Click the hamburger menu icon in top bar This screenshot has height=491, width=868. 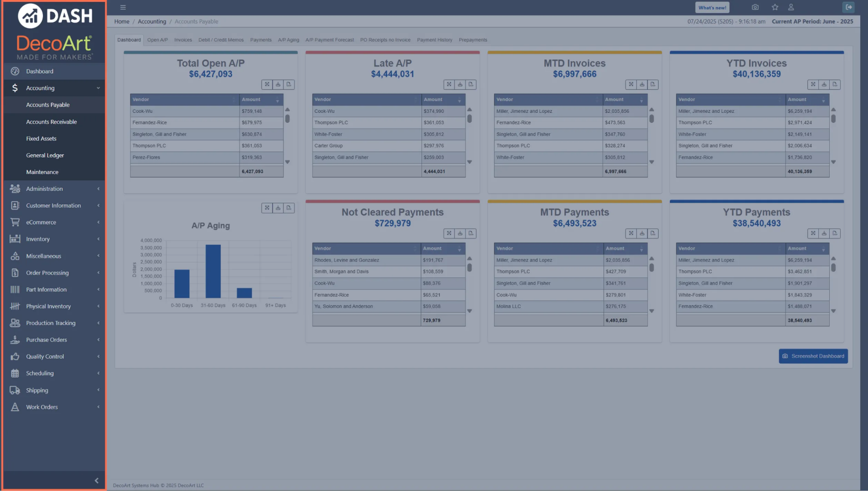click(123, 7)
